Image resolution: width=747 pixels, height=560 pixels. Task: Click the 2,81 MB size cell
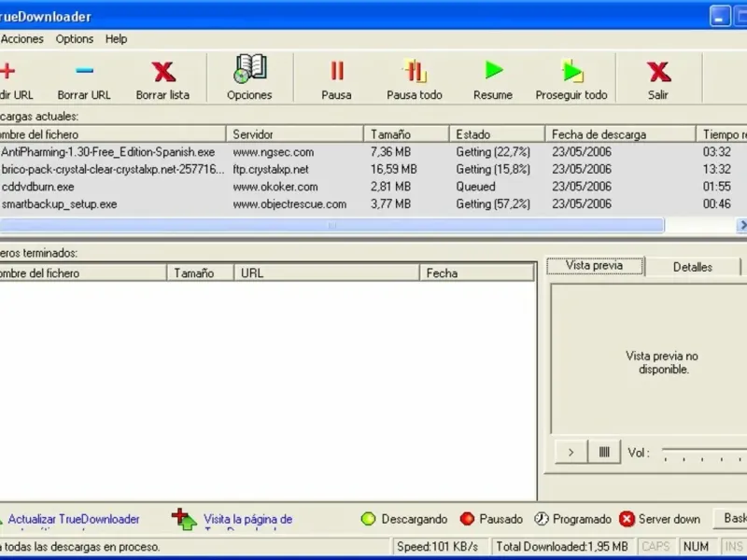click(x=390, y=187)
